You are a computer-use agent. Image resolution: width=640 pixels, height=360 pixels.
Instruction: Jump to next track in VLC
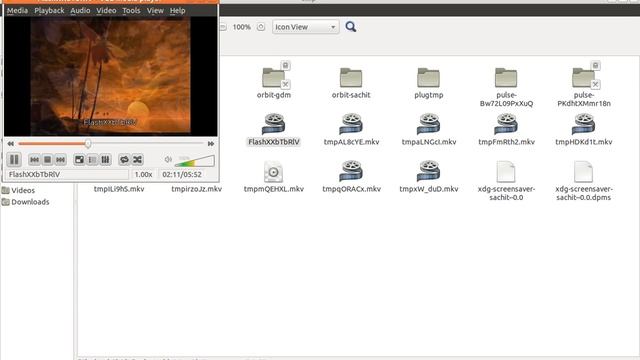click(x=60, y=160)
